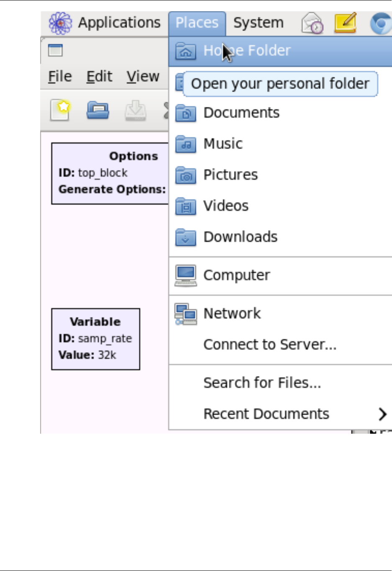Launch the Chromium browser panel icon
This screenshot has width=392, height=571.
coord(381,23)
